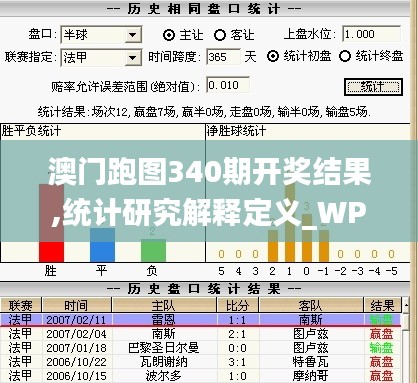Click the 联赛 column header
This screenshot has height=383, width=418.
[21, 305]
